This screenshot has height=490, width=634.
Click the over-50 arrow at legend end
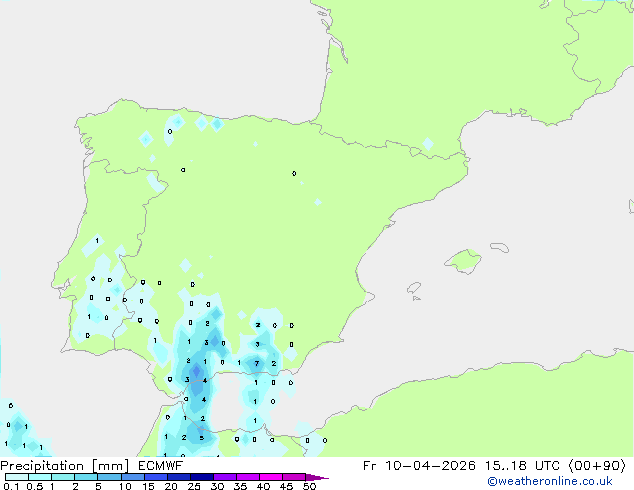pyautogui.click(x=317, y=477)
